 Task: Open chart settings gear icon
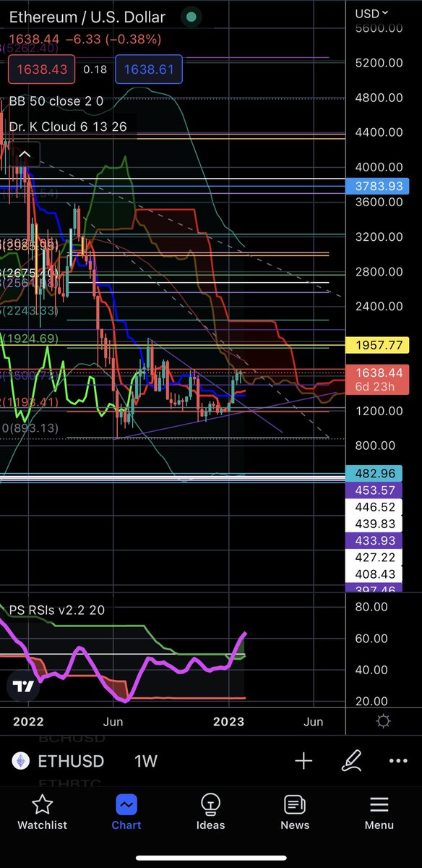(383, 722)
